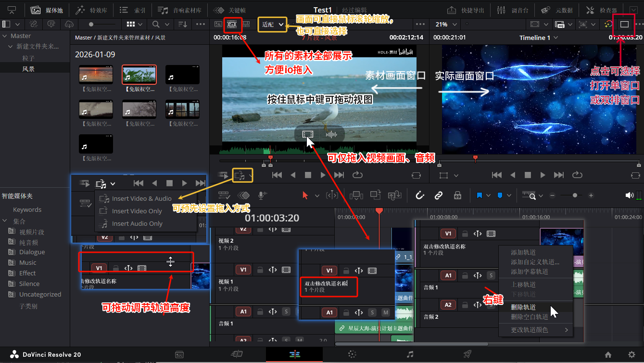644x363 pixels.
Task: Click 快捷导出 quick export
Action: [466, 10]
